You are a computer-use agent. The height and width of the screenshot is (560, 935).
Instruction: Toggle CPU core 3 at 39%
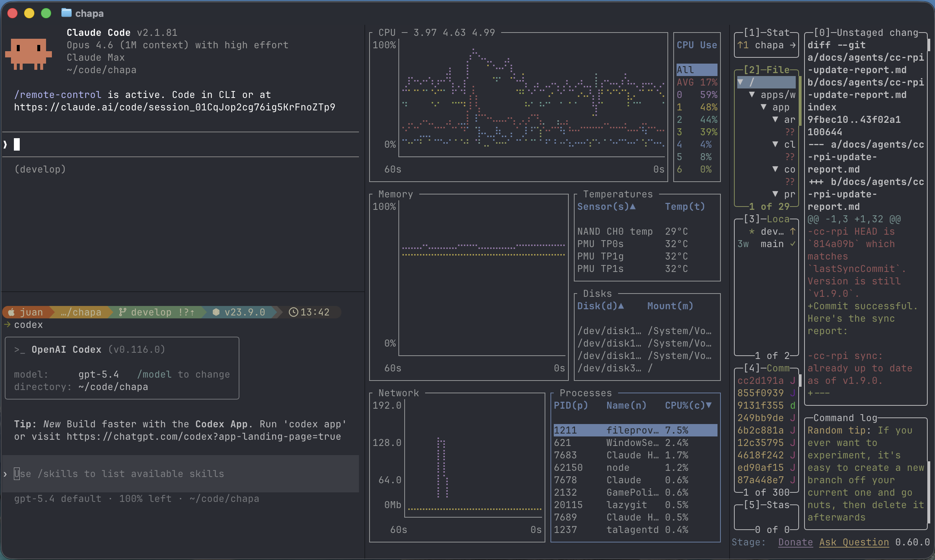coord(696,132)
